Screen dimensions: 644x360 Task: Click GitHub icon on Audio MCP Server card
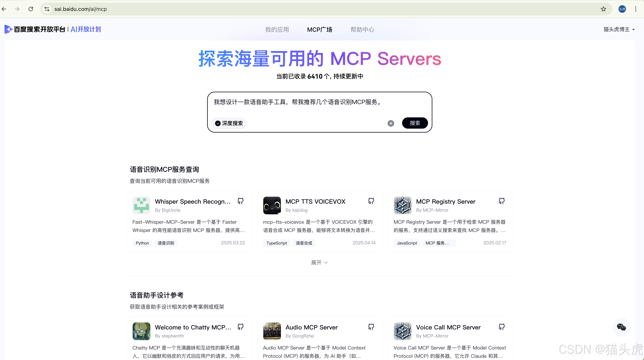click(371, 327)
